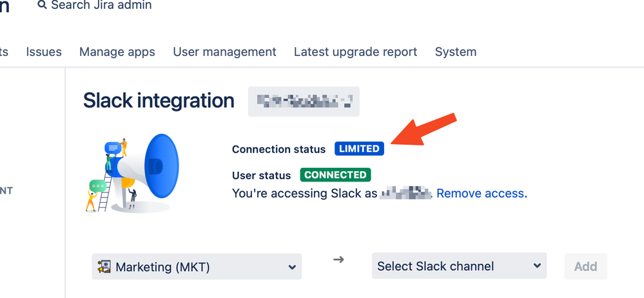The image size is (644, 298).
Task: Focus the Search Jira admin field
Action: point(95,5)
